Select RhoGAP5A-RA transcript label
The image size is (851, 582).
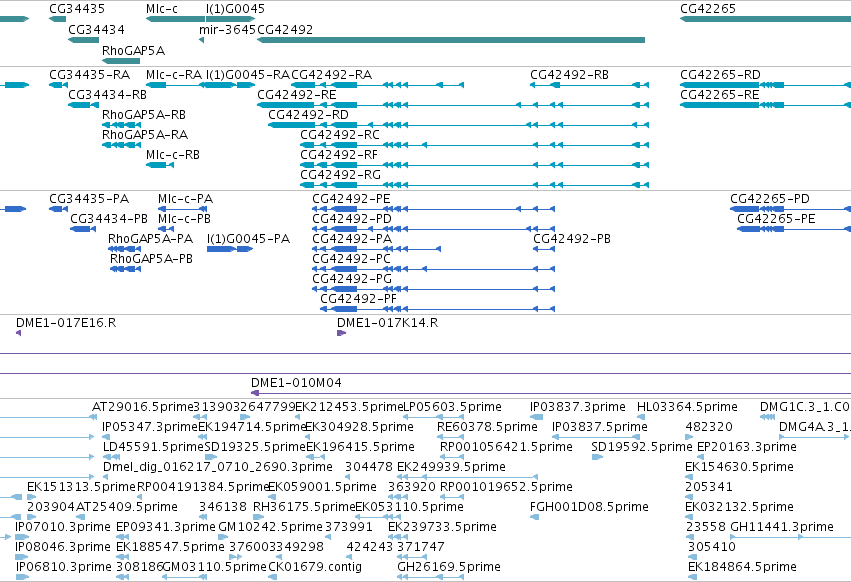[145, 135]
